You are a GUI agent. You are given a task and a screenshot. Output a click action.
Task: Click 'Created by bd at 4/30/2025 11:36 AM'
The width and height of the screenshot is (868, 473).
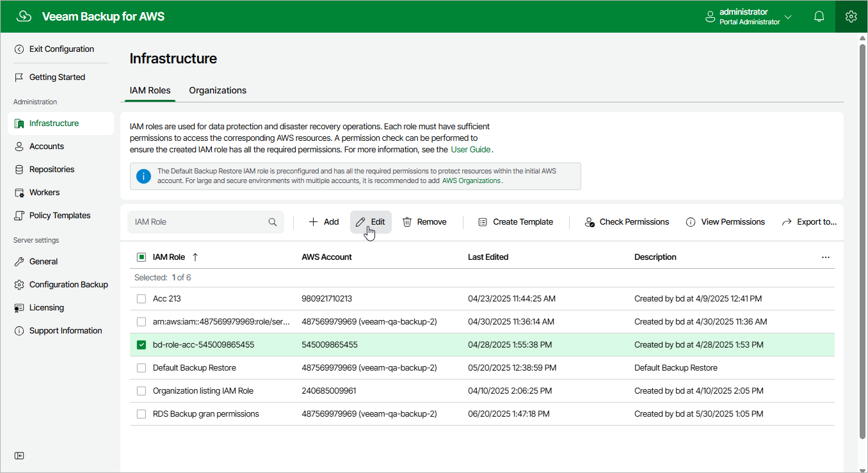point(701,322)
